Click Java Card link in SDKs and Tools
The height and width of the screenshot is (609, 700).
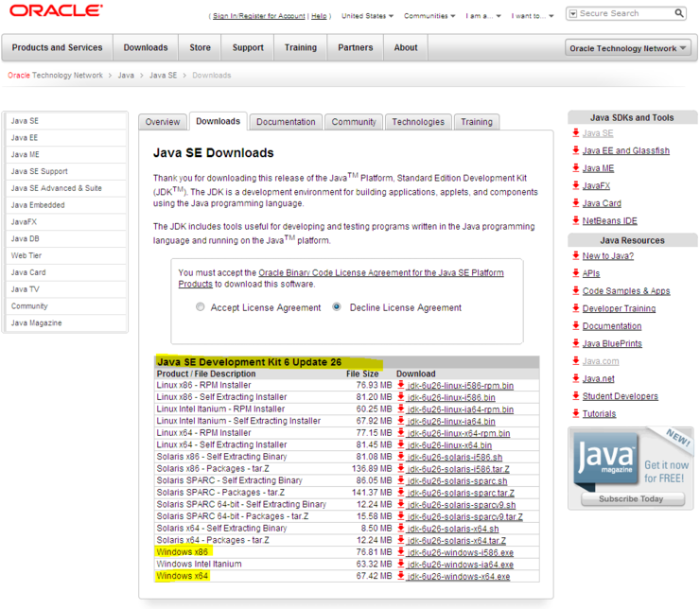click(x=602, y=203)
